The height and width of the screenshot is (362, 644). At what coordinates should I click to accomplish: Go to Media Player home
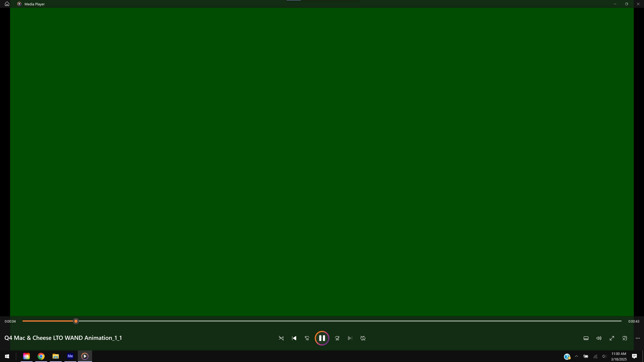pos(7,4)
